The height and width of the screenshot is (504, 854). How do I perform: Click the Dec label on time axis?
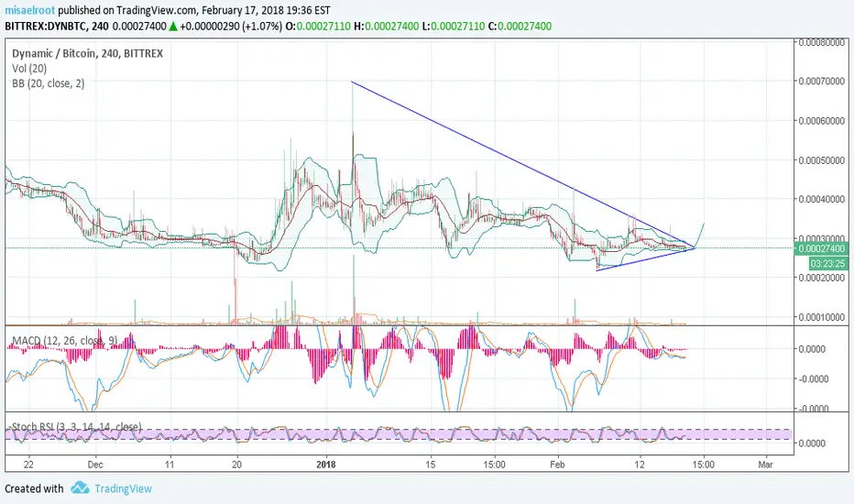(x=95, y=465)
